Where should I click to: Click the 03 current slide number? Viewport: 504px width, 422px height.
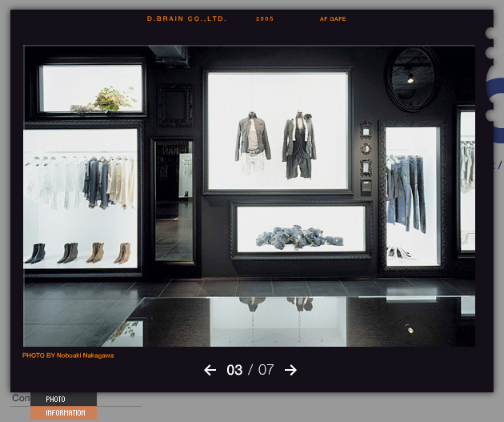[234, 370]
